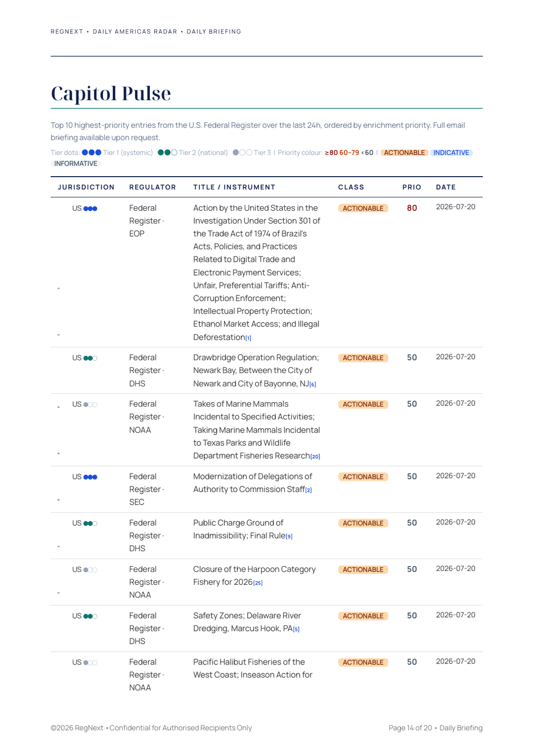This screenshot has width=534, height=756.
Task: Click the TITLE / INSTRUMENT column header
Action: point(234,187)
